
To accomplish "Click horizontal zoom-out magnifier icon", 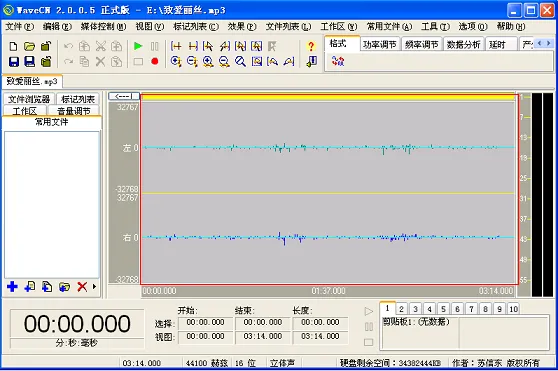I will click(x=224, y=62).
